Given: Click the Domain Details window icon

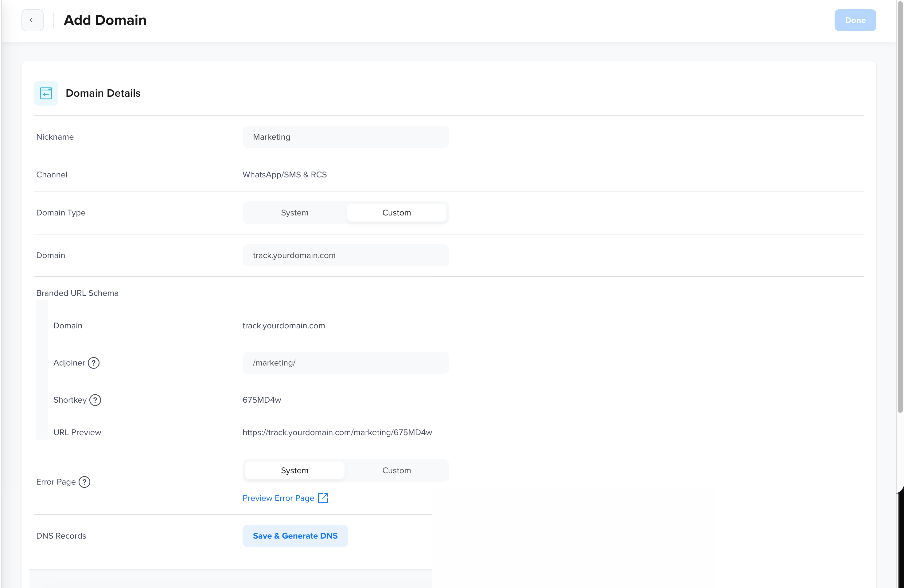Looking at the screenshot, I should pyautogui.click(x=46, y=93).
